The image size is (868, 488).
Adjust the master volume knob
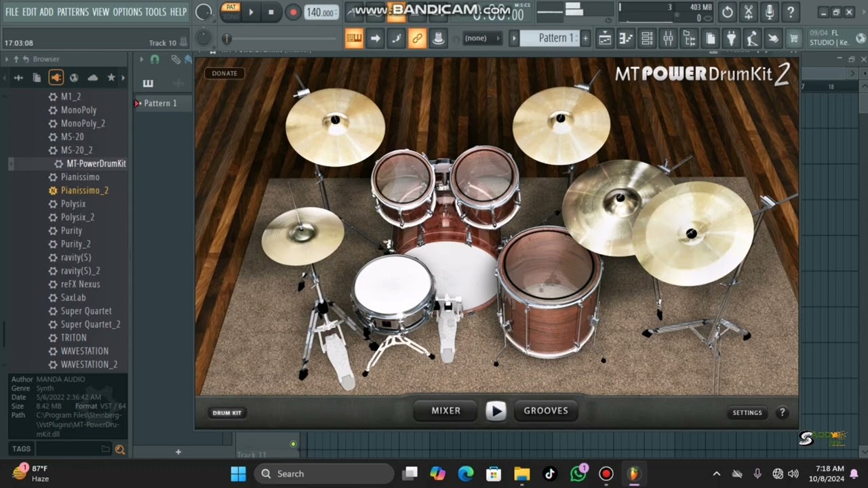(x=203, y=12)
